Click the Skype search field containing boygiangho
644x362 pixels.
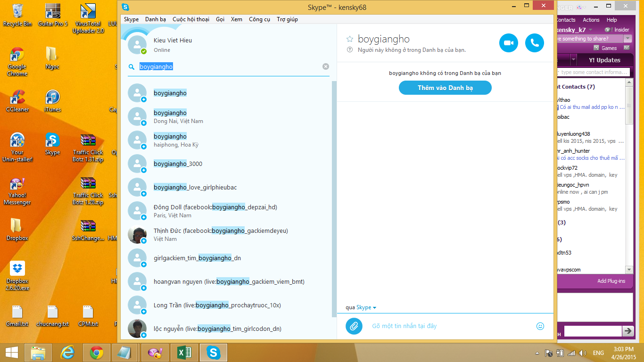[x=228, y=67]
